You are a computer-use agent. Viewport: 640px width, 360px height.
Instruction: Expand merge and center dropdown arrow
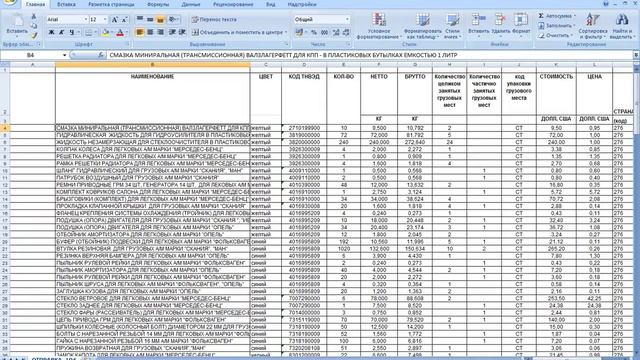click(286, 32)
